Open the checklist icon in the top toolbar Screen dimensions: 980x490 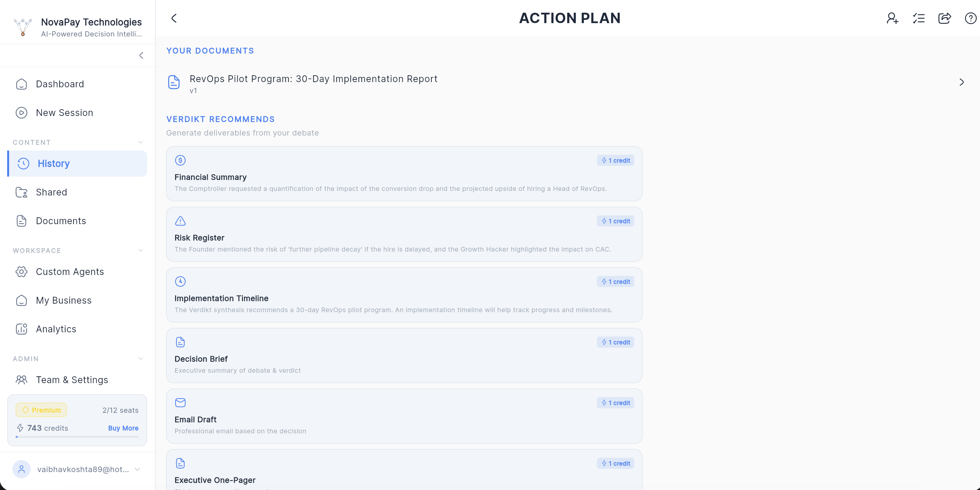point(919,18)
